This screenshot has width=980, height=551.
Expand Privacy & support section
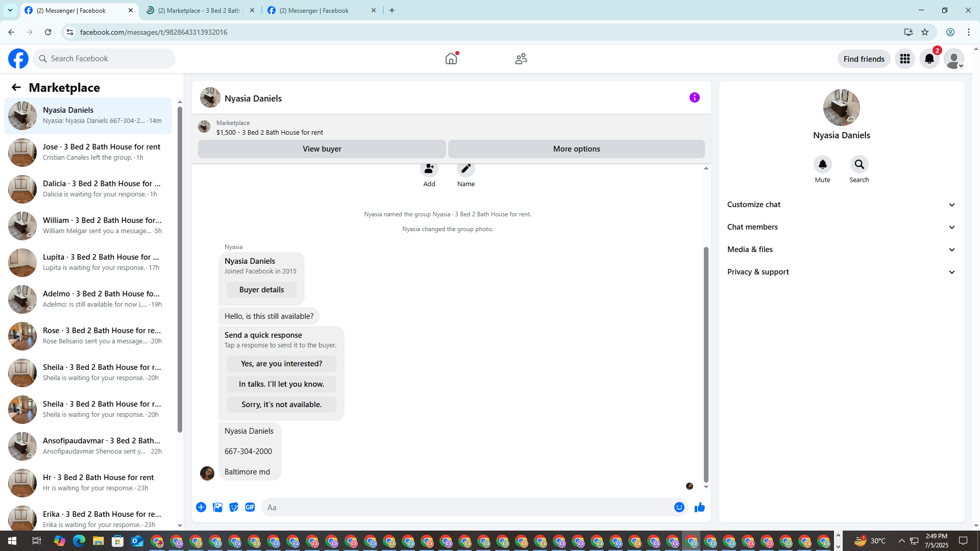(x=841, y=272)
